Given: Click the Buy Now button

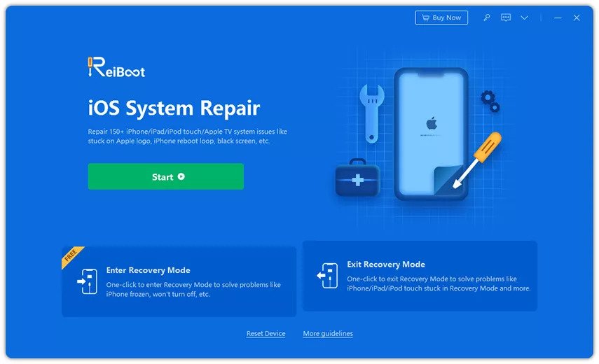Looking at the screenshot, I should 441,17.
